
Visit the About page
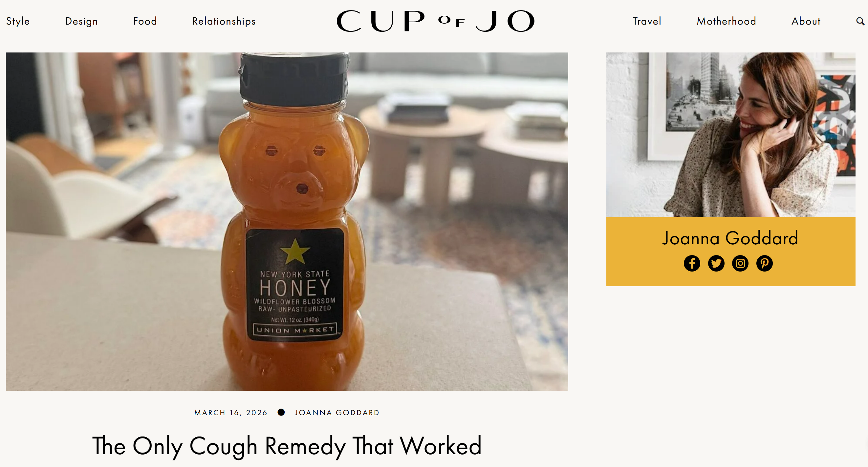tap(806, 21)
